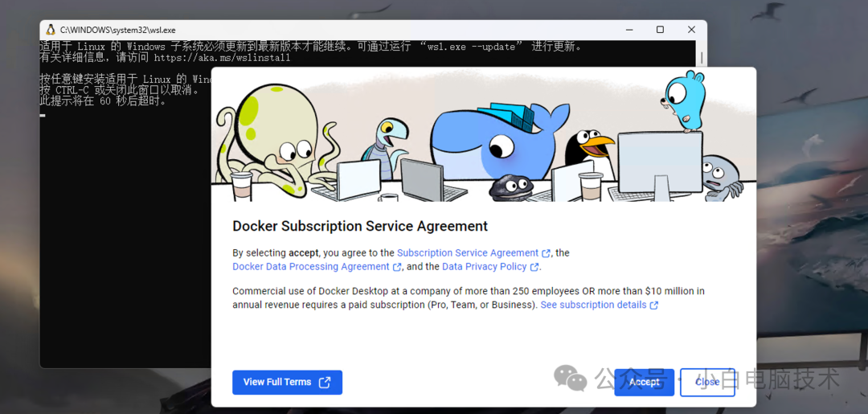Follow the See subscription details link
This screenshot has height=414, width=868.
coord(599,305)
